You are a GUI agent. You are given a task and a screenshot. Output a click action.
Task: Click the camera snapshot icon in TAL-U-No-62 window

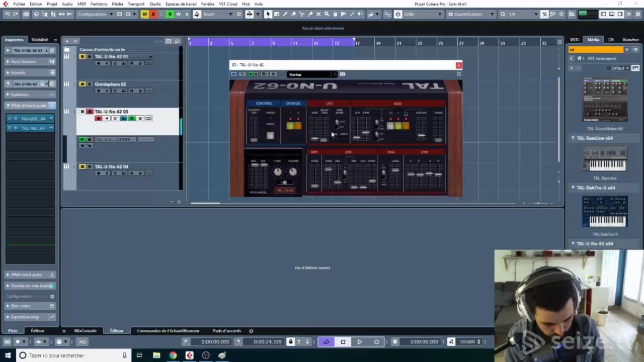342,74
